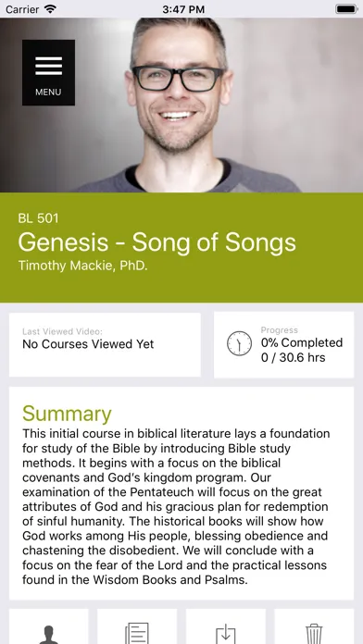
Task: Tap the 0% Completed progress card
Action: [283, 344]
